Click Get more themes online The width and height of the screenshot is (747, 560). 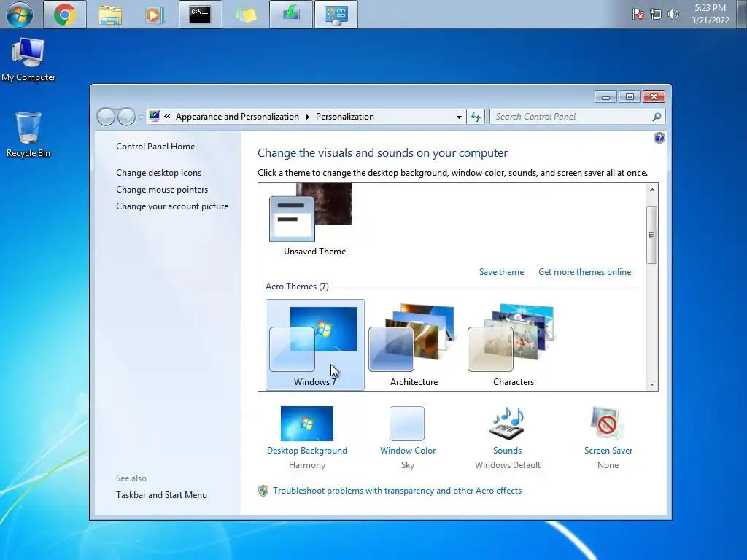point(584,272)
